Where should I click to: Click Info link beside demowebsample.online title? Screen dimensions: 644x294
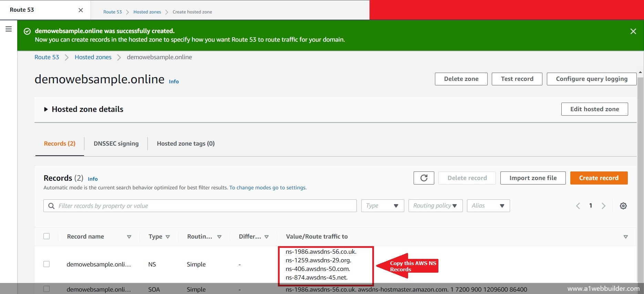(174, 82)
